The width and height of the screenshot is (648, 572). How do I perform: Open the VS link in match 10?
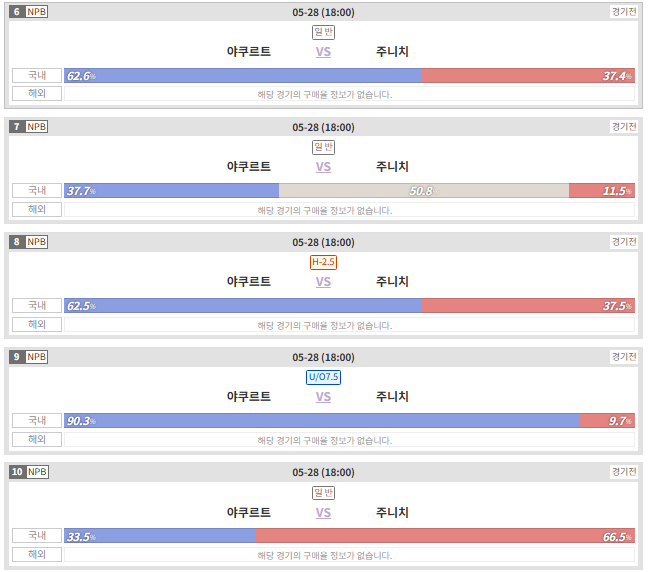pyautogui.click(x=323, y=512)
